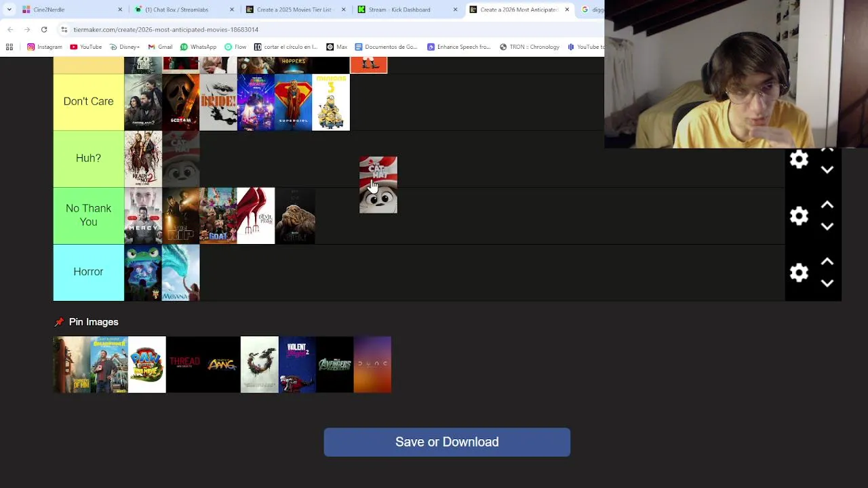
Task: Select the Don't Care tier label
Action: coord(88,102)
